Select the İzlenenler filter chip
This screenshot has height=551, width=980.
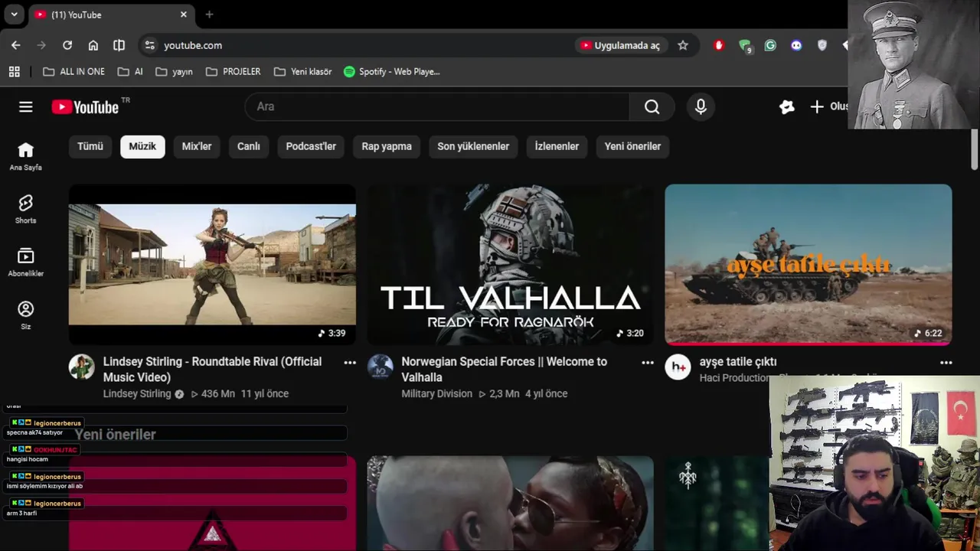point(557,146)
